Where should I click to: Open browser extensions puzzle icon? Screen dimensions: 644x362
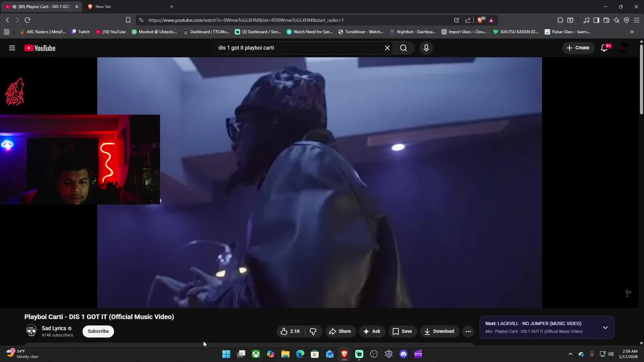pyautogui.click(x=560, y=20)
